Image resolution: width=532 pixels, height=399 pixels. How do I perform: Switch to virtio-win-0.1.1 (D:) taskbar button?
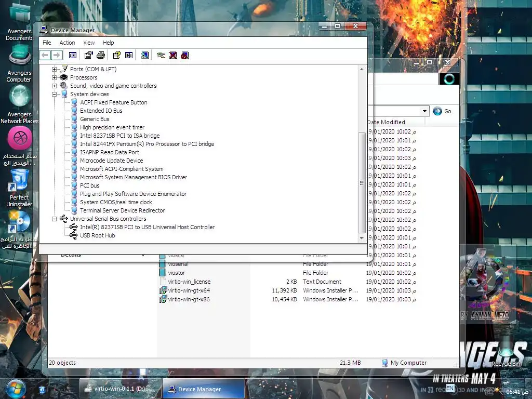[x=119, y=389]
